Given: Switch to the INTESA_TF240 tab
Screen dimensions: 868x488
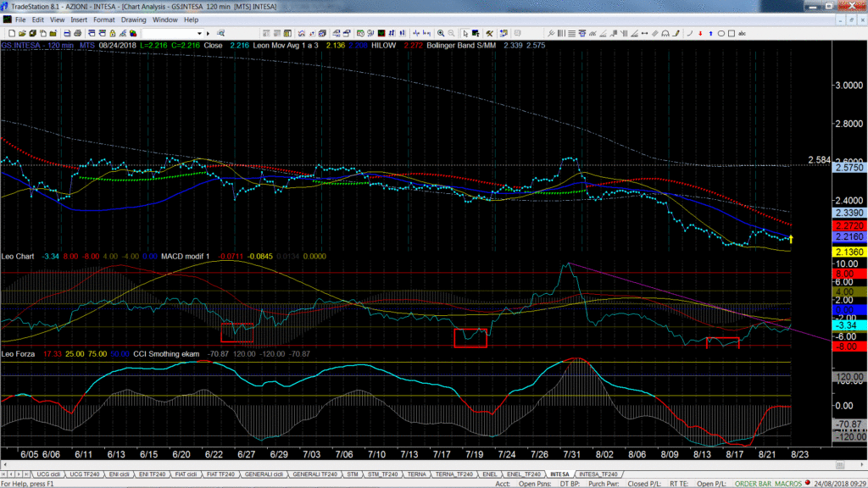Looking at the screenshot, I should tap(598, 474).
